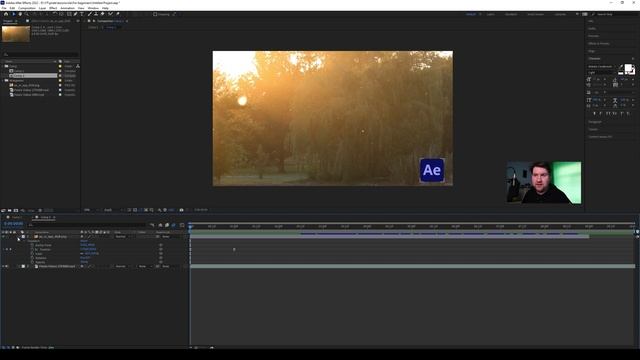The image size is (640, 360).
Task: Open blending mode dropdown for top layer
Action: (x=122, y=236)
